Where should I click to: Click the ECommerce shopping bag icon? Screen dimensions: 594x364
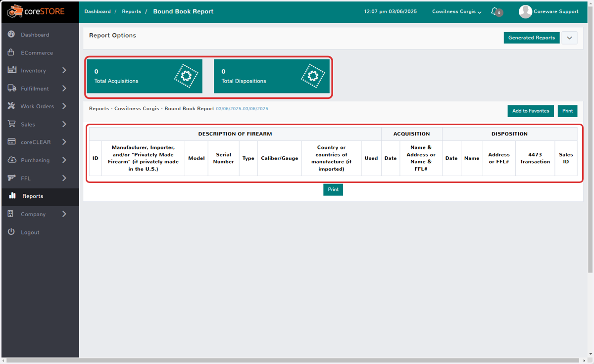coord(11,52)
